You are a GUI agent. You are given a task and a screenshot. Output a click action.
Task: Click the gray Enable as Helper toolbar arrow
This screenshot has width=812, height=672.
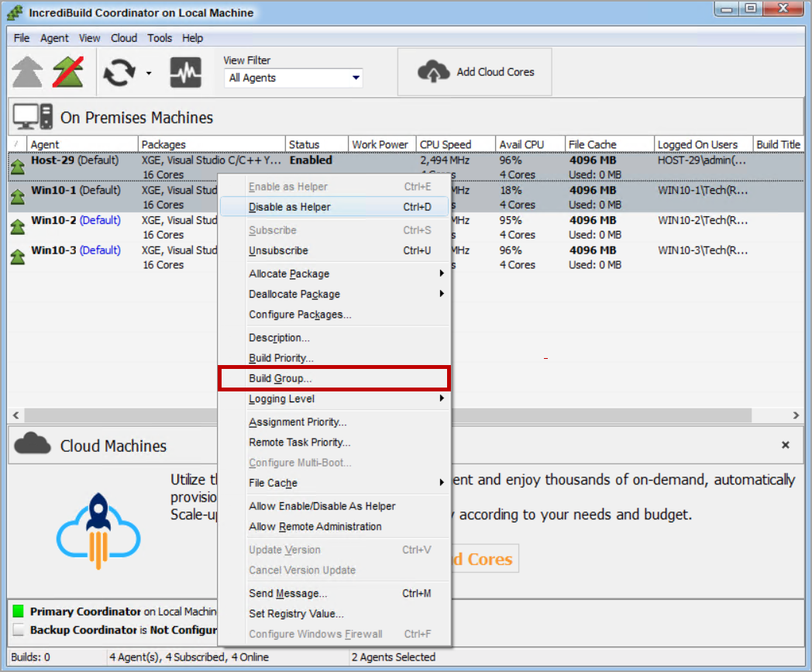click(28, 73)
